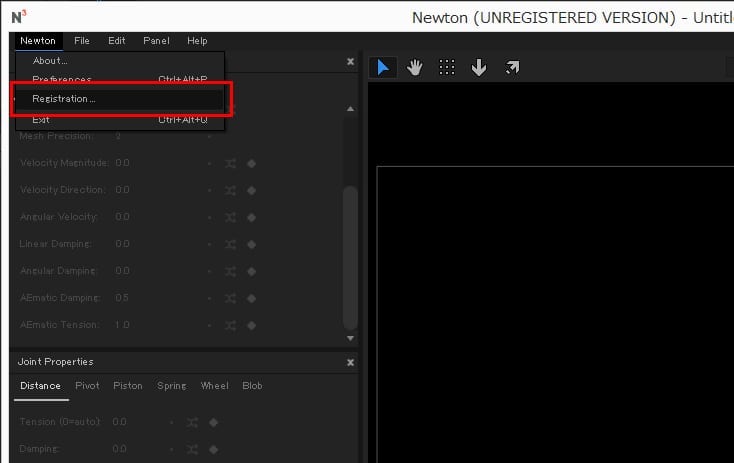Click the Angular Damping value field
The height and width of the screenshot is (463, 734).
pyautogui.click(x=123, y=271)
